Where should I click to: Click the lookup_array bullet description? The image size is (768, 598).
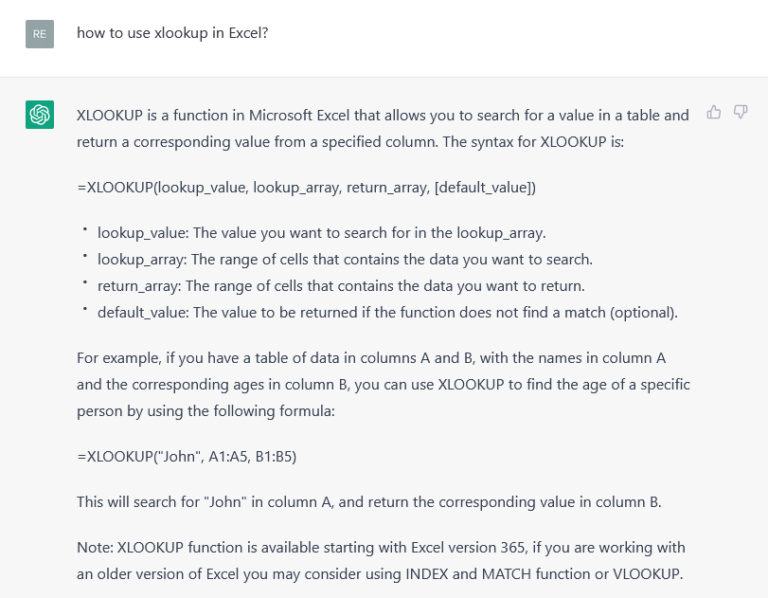pyautogui.click(x=345, y=259)
